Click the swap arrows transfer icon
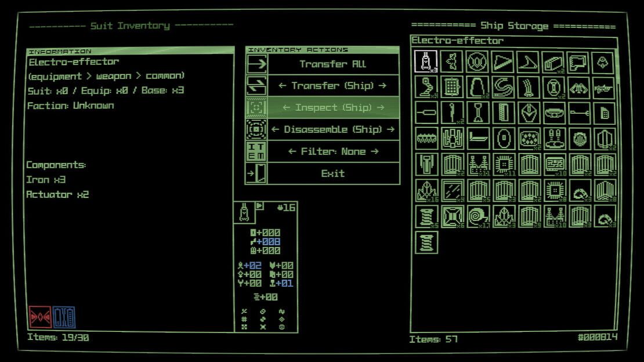Screen dimensions: 644x362 [256, 86]
